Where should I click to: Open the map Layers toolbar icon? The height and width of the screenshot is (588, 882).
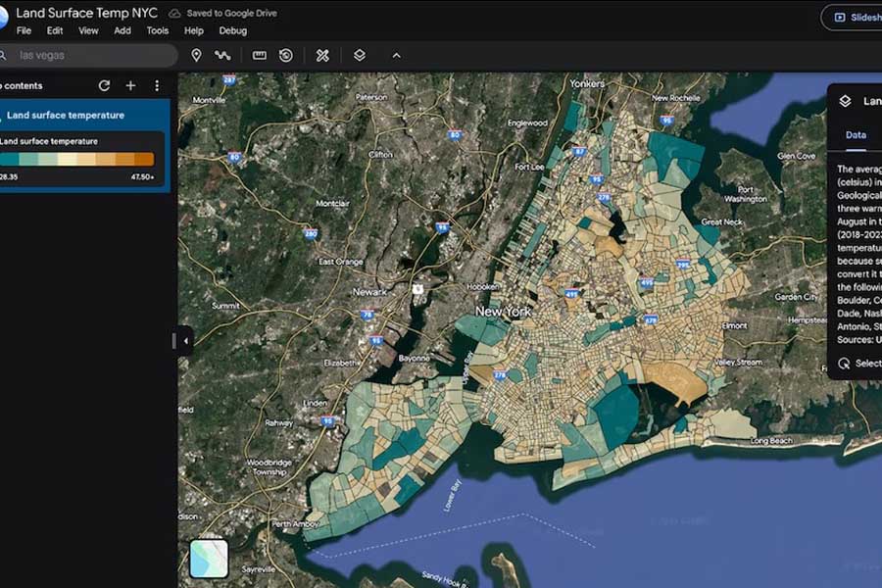coord(360,55)
